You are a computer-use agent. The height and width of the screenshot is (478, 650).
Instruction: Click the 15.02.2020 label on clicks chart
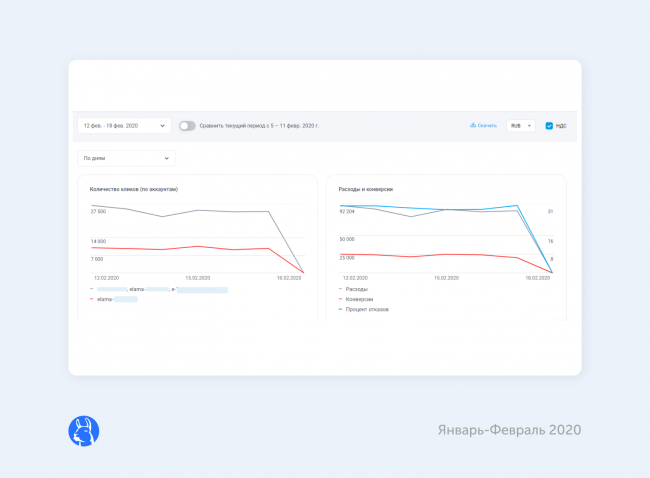click(x=199, y=278)
